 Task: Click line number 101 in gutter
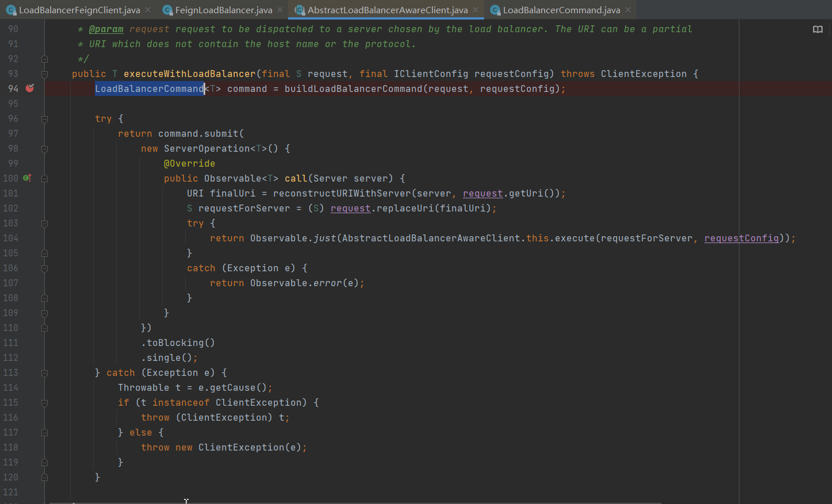[x=10, y=193]
